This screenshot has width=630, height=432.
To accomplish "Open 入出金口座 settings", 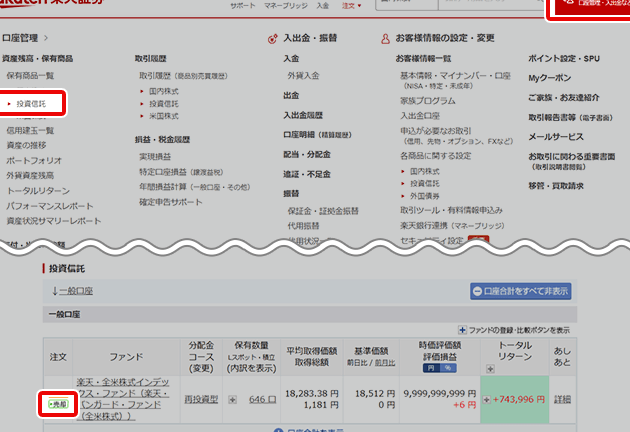I will click(420, 116).
